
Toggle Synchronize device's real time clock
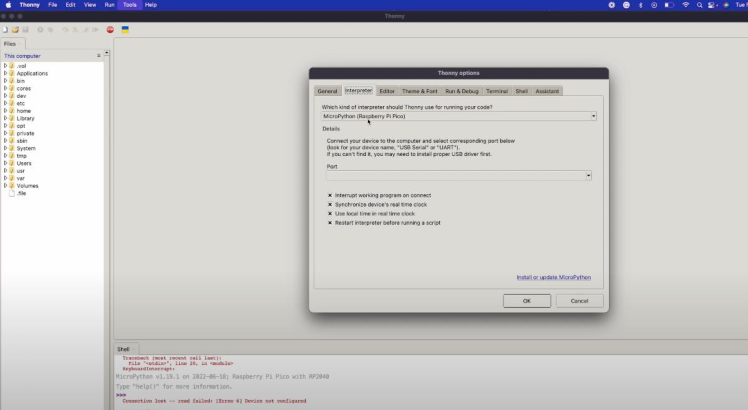[x=330, y=204]
